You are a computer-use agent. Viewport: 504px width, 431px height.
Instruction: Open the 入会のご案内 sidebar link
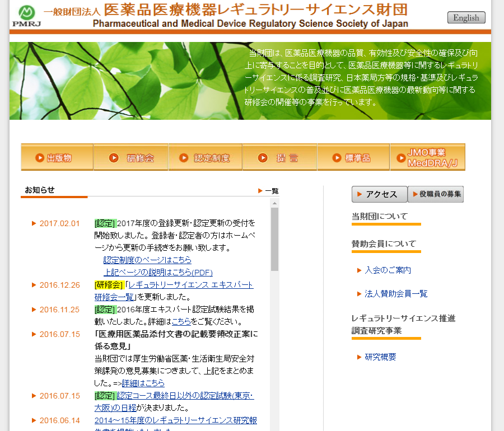click(388, 270)
